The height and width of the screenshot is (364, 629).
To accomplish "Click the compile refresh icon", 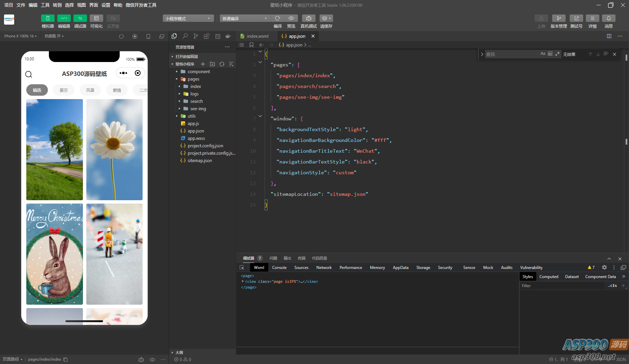I will pos(277,18).
